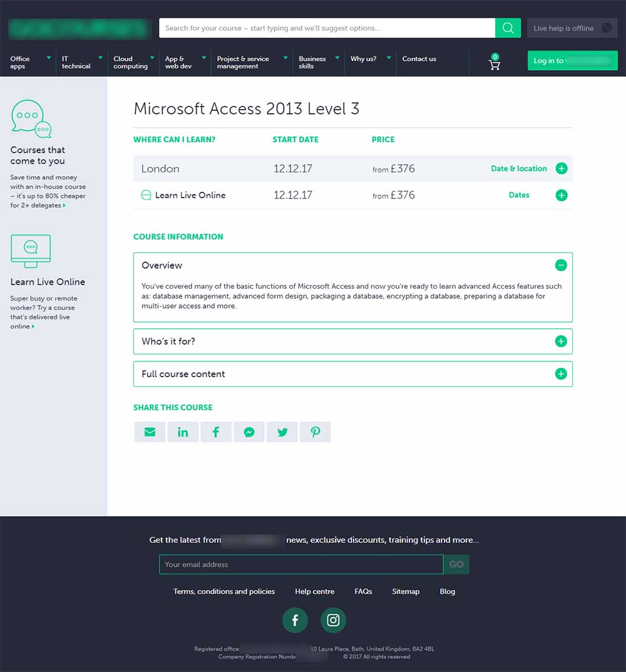Expand Learn Live Online row plus icon
626x672 pixels.
coord(562,195)
